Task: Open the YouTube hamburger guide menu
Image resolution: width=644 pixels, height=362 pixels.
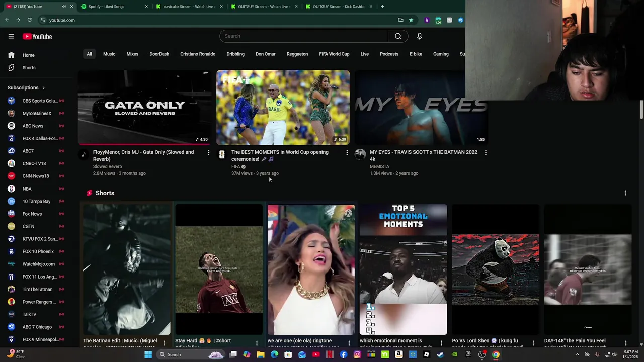Action: [x=11, y=36]
